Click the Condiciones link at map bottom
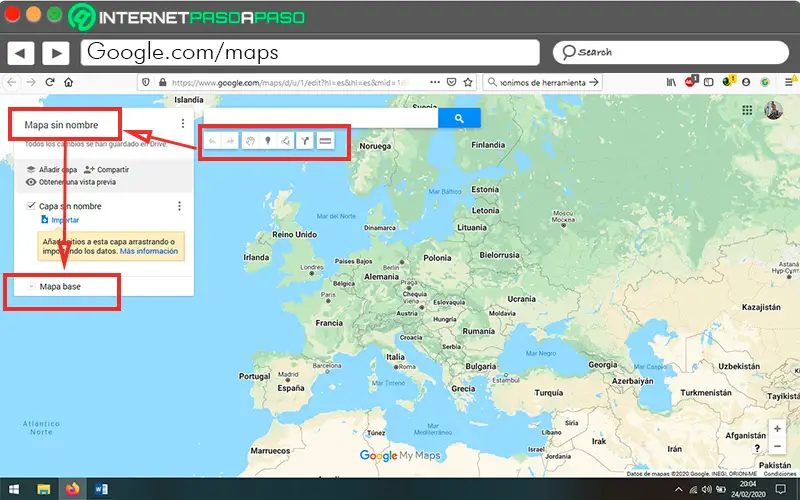Image resolution: width=800 pixels, height=500 pixels. 780,474
